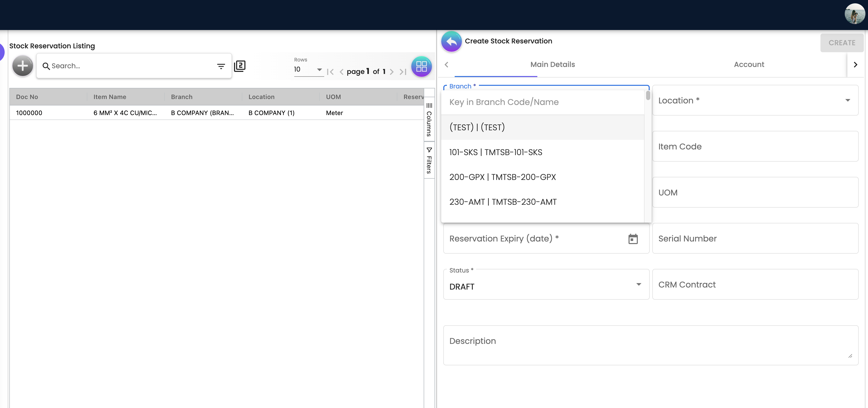Click the search magnifier icon

[46, 66]
